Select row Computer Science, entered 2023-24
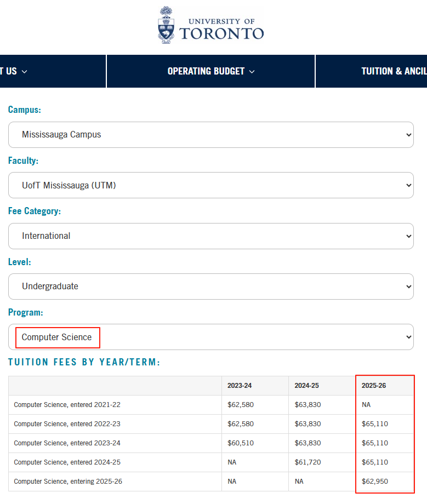Viewport: 427px width, 504px height. [211, 443]
